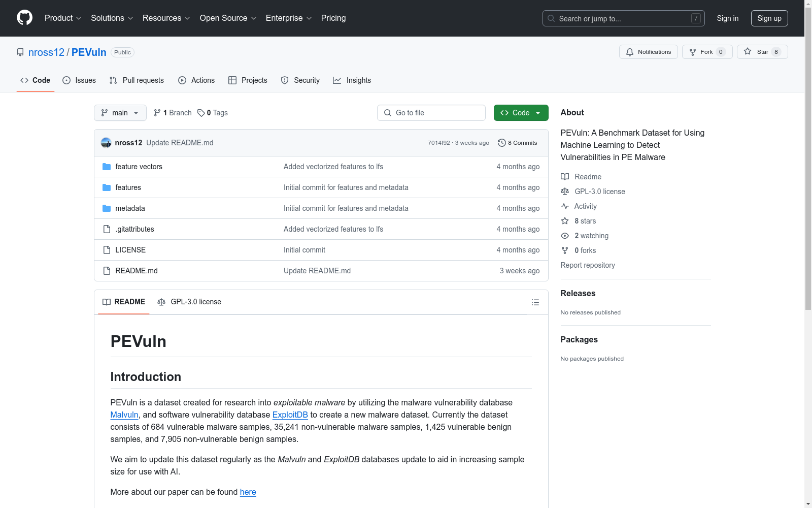Screen dimensions: 812x508
Task: Open the Pricing page
Action: [x=333, y=18]
